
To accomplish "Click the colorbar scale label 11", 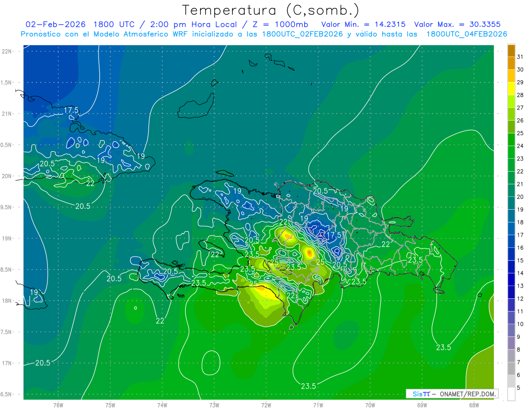I will [x=520, y=311].
